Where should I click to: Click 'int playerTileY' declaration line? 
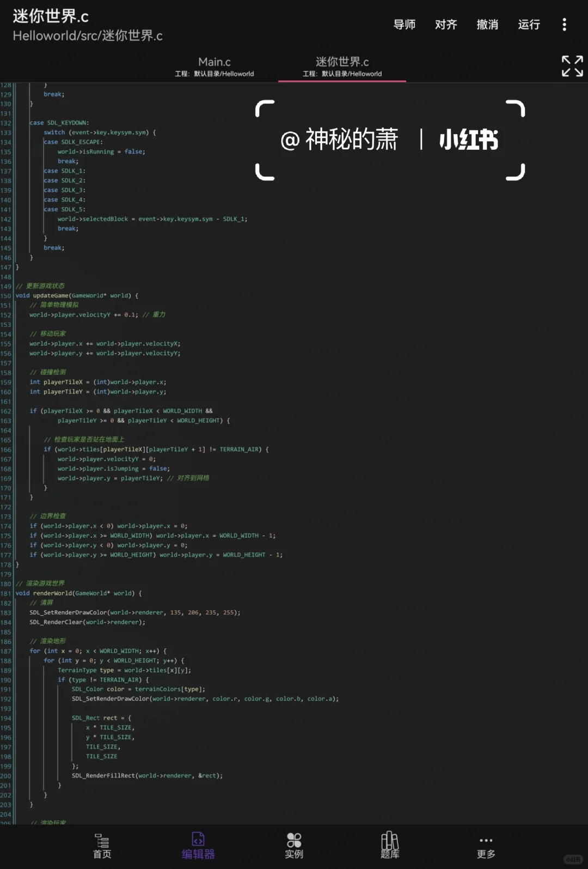point(98,392)
